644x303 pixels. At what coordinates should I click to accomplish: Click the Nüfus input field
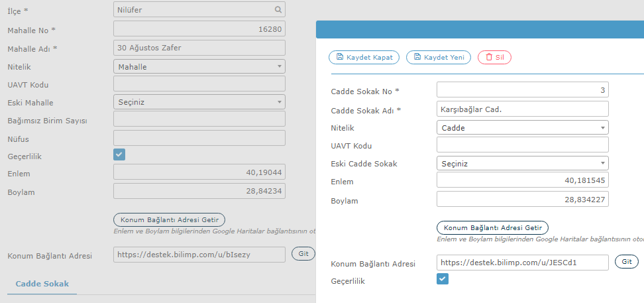coord(199,138)
